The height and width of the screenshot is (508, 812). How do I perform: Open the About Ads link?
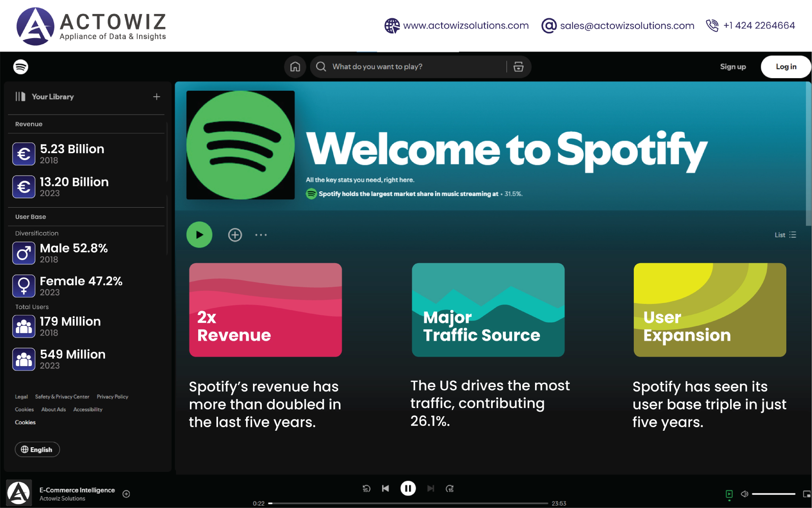tap(54, 410)
